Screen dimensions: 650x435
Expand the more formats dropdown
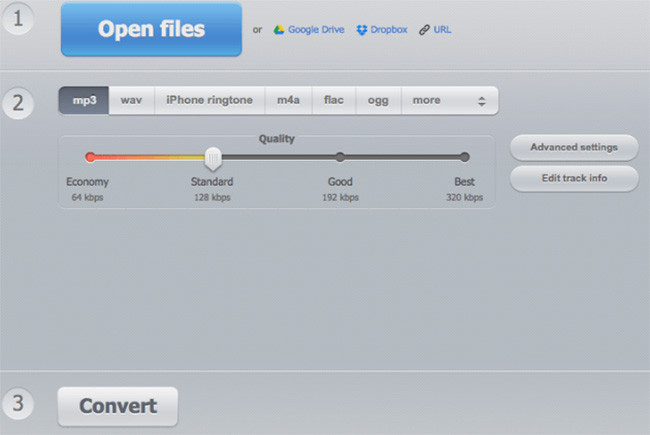(x=449, y=100)
